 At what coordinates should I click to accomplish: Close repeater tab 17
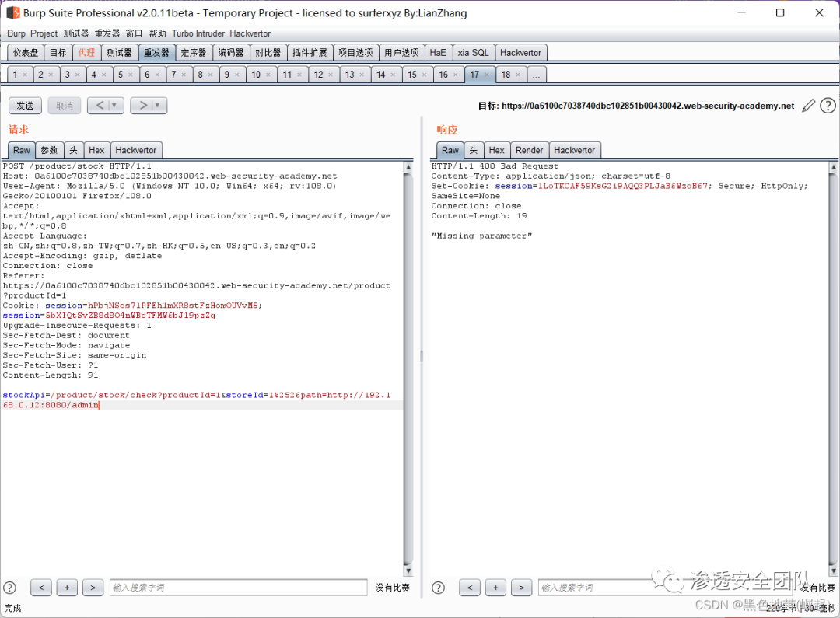point(486,75)
